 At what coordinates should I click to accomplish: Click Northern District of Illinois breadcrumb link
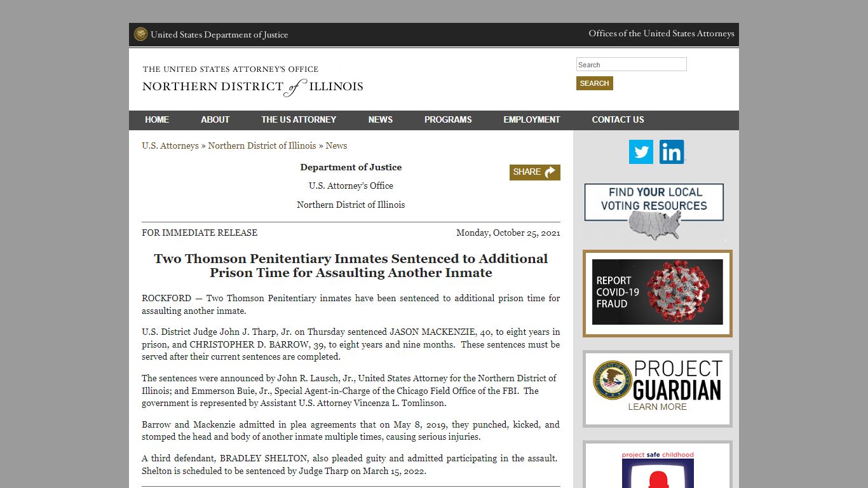262,146
